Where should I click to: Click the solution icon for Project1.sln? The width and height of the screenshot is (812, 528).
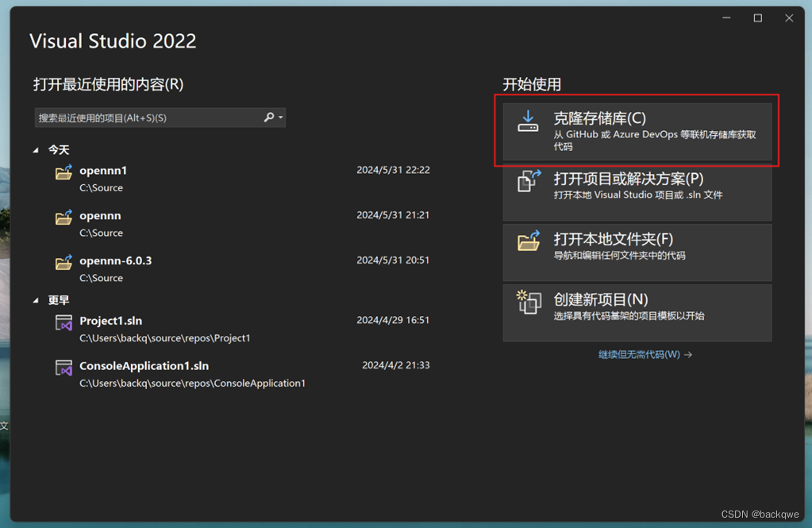tap(63, 323)
